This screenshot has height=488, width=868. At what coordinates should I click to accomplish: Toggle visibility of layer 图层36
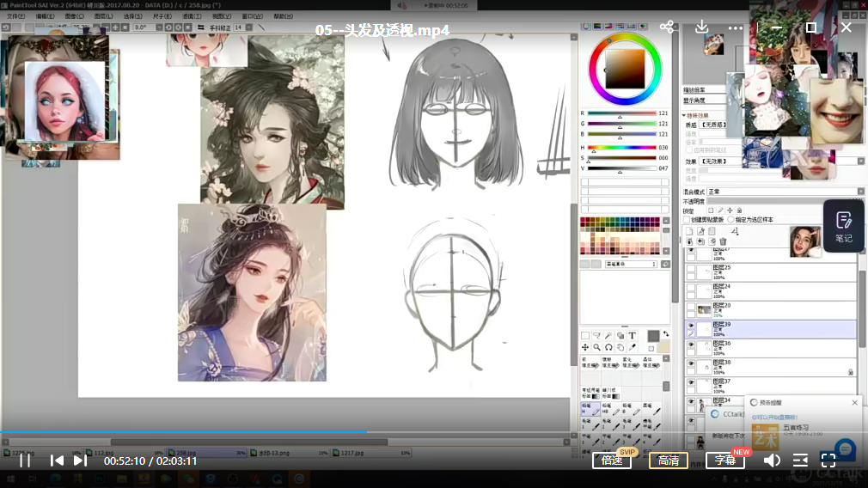click(691, 345)
